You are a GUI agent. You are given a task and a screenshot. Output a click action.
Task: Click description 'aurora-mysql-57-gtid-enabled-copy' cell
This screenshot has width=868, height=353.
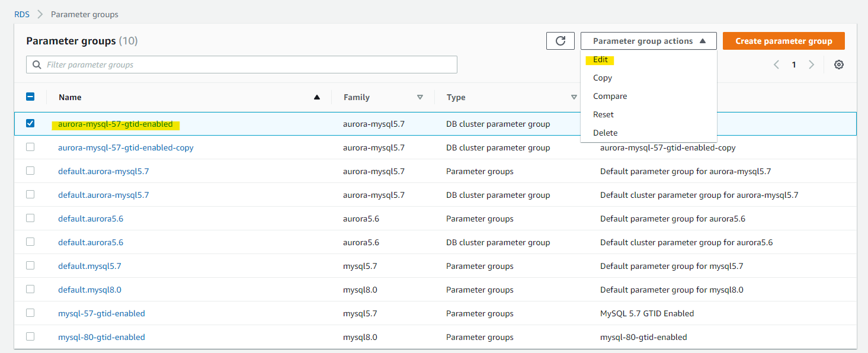click(668, 147)
